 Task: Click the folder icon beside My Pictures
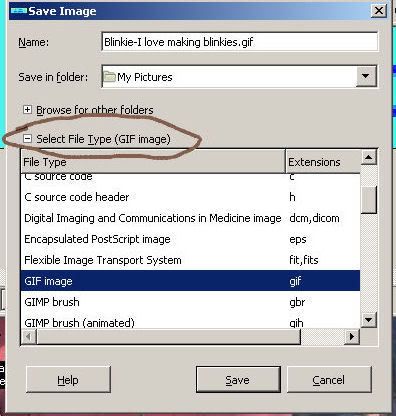click(x=109, y=77)
